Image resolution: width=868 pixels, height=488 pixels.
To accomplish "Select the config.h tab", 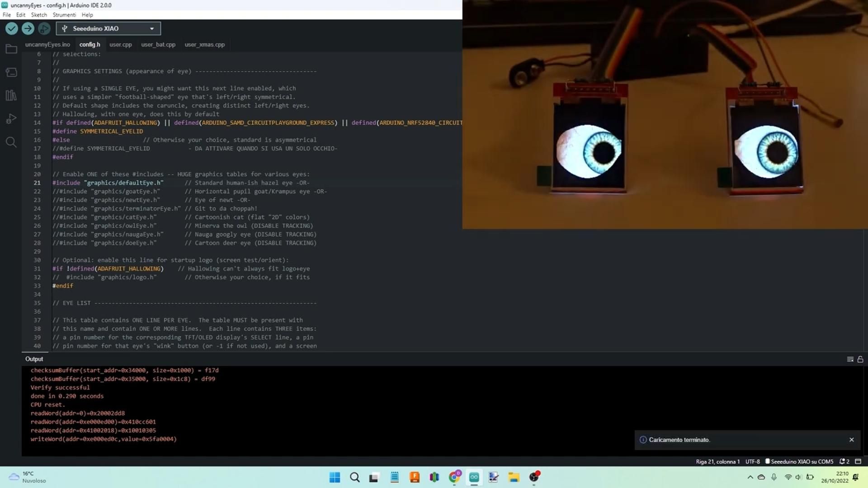I will click(x=90, y=44).
